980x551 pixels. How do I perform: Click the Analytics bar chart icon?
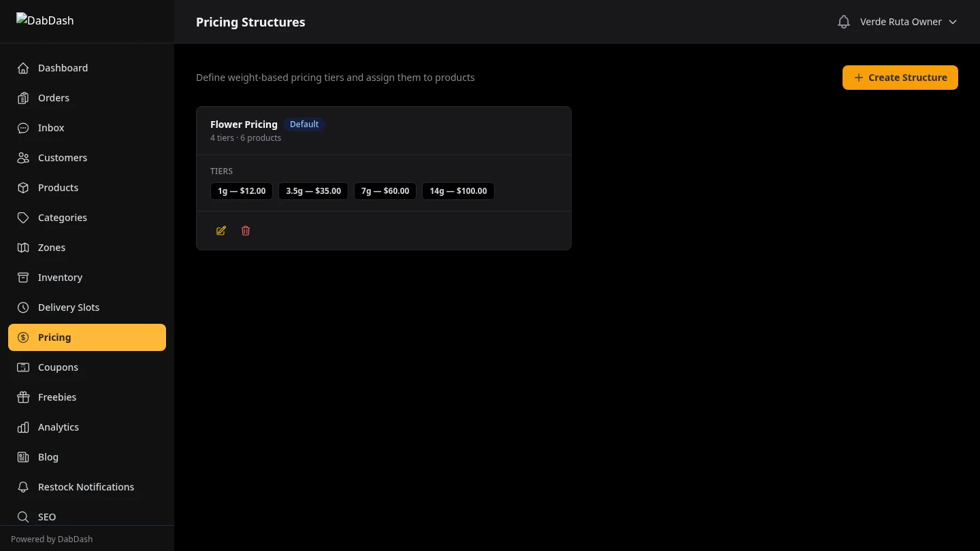click(23, 427)
